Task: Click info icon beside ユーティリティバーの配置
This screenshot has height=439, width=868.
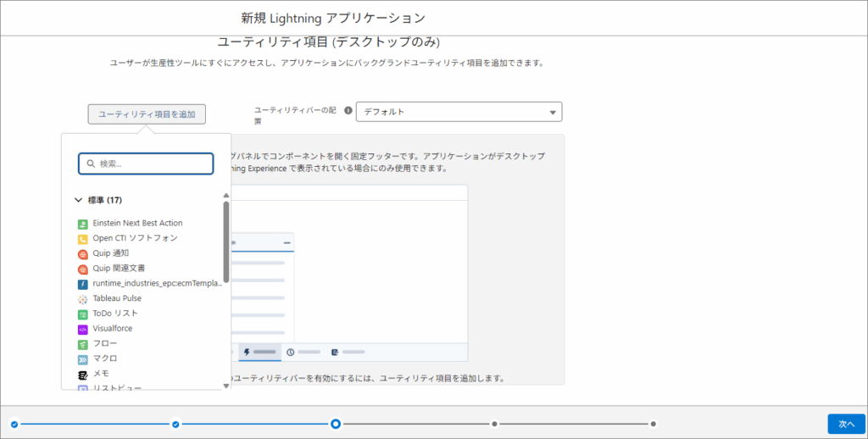Action: pos(348,110)
